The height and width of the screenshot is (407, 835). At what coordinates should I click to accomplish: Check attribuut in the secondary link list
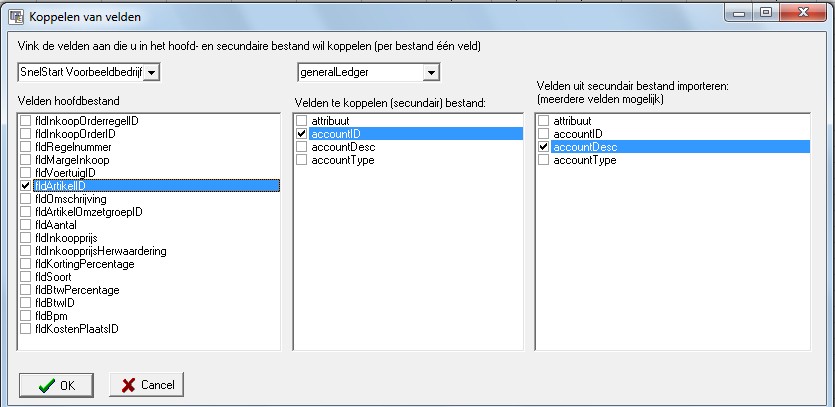tap(302, 121)
